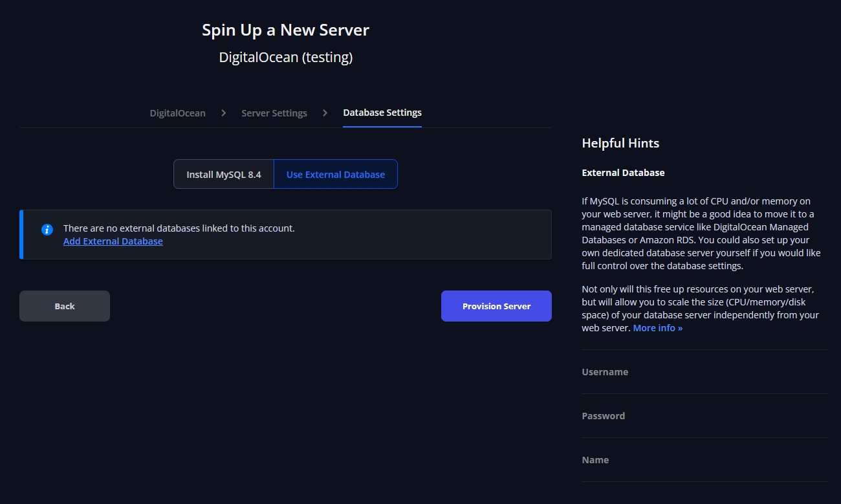Click the External Database hint heading
The height and width of the screenshot is (504, 841).
pos(623,173)
